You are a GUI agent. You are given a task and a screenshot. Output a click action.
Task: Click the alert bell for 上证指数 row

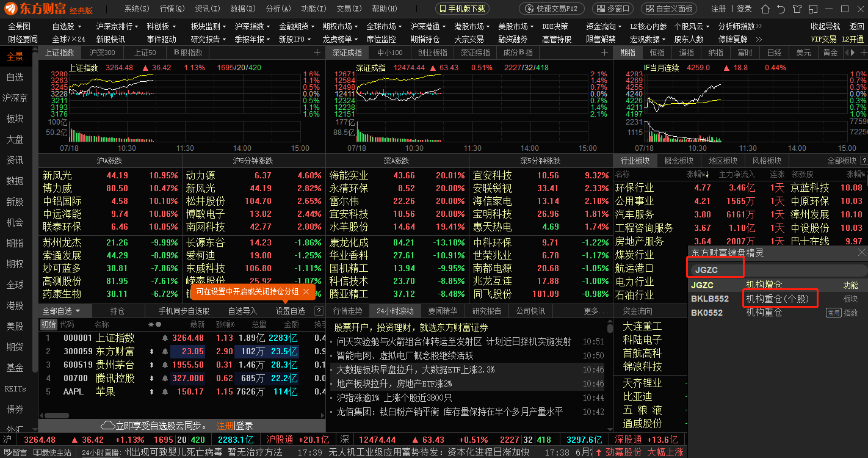pyautogui.click(x=164, y=338)
